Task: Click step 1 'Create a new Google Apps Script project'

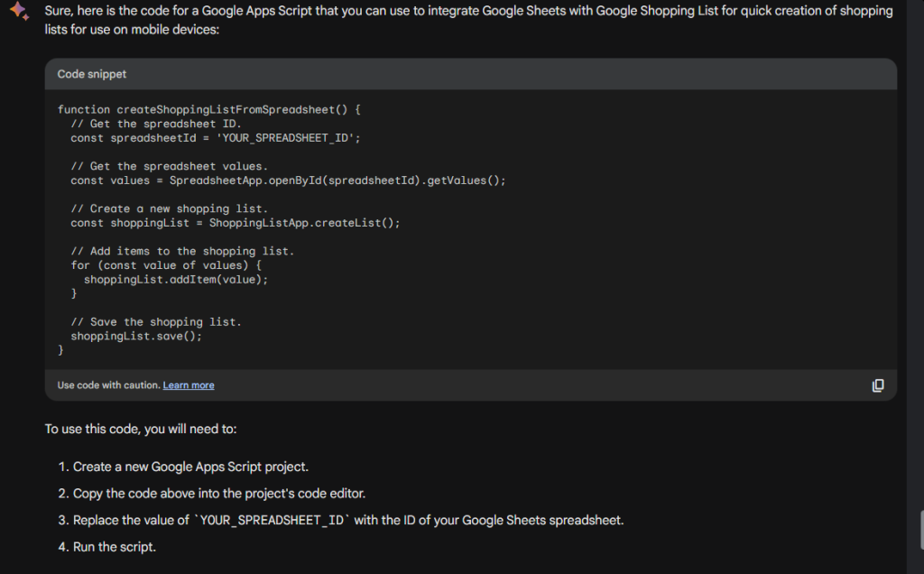Action: click(191, 467)
